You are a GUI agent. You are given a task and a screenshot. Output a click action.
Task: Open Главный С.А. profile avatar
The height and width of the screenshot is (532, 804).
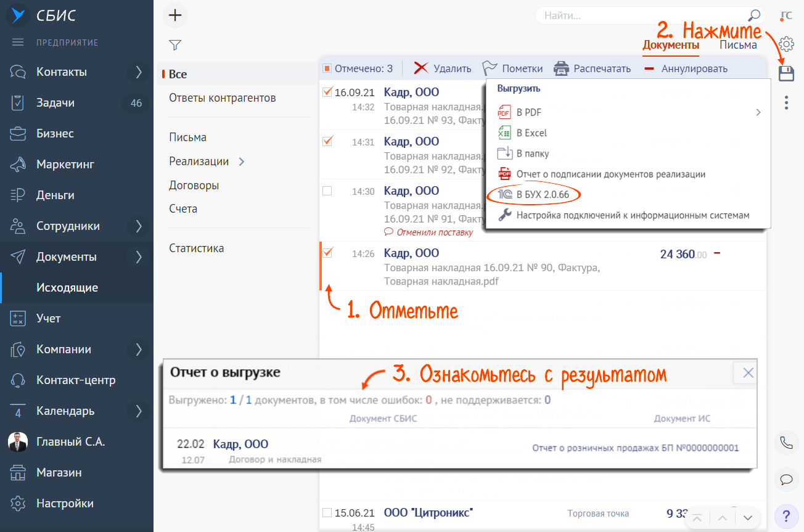18,442
